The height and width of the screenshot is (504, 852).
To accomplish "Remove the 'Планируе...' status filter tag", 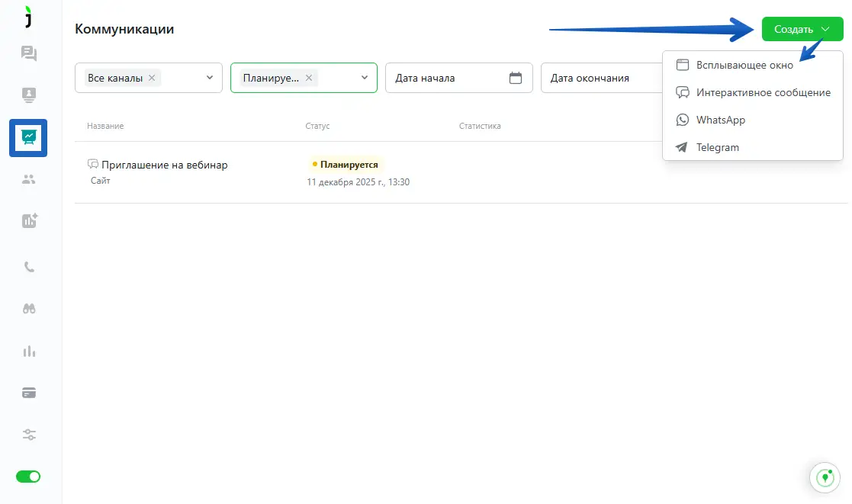I will pyautogui.click(x=309, y=78).
